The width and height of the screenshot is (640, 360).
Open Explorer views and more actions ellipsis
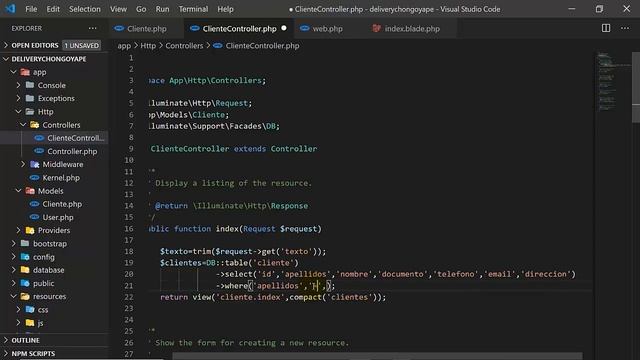(93, 28)
